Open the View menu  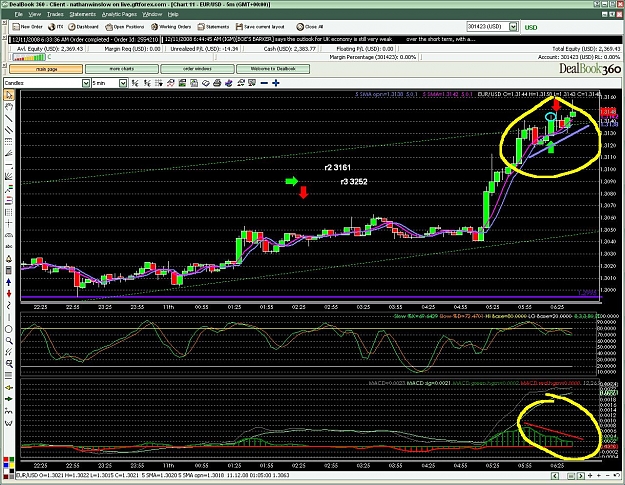coord(35,14)
